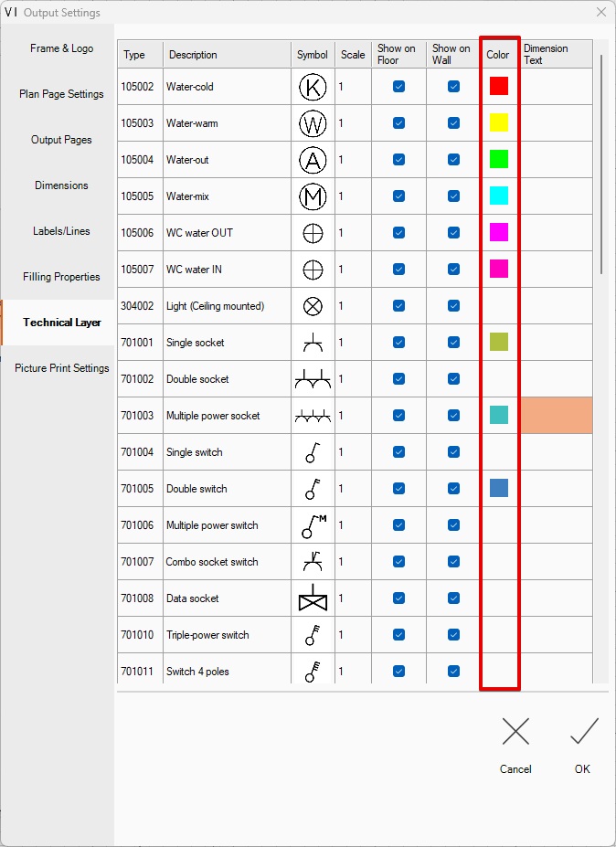Click the Scale field for Double switch
This screenshot has width=616, height=847.
[353, 489]
